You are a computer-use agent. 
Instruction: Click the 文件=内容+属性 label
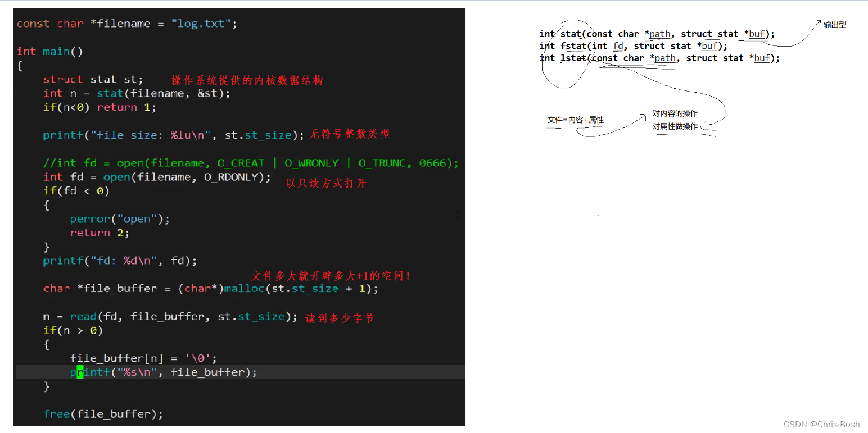[x=576, y=120]
